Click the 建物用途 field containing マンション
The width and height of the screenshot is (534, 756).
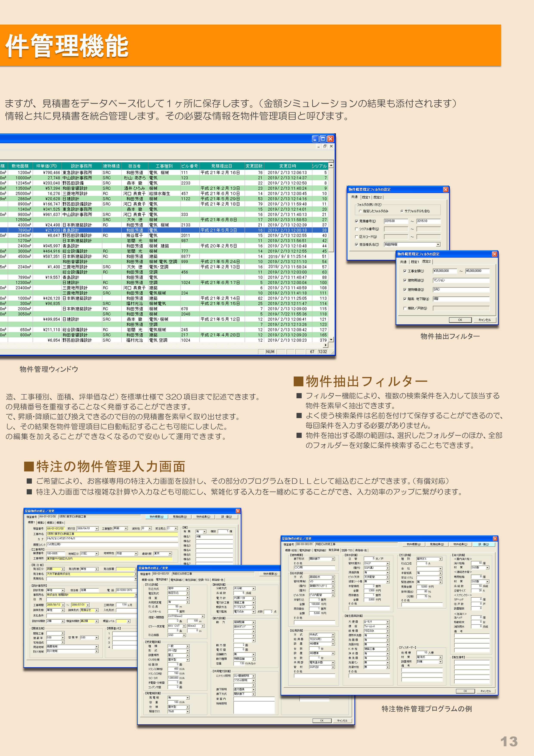[461, 280]
